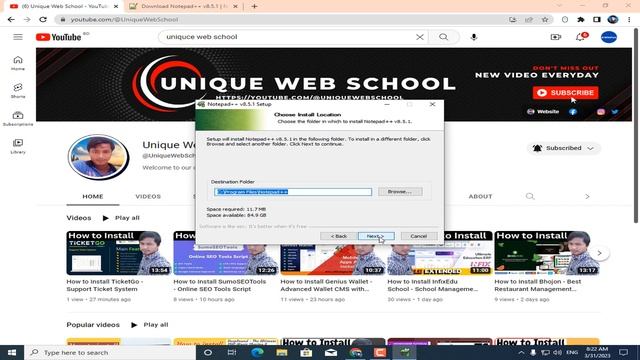Viewport: 640px width, 360px height.
Task: Open the Bhojon restaurant video thumbnail
Action: coord(547,253)
